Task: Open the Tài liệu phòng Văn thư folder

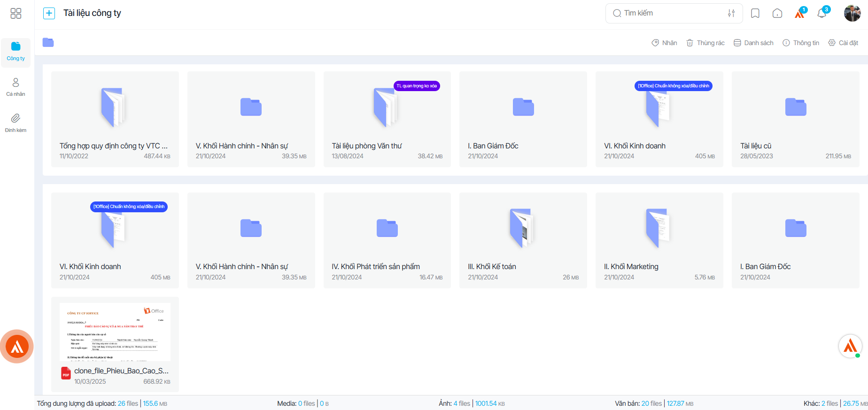Action: (x=387, y=119)
